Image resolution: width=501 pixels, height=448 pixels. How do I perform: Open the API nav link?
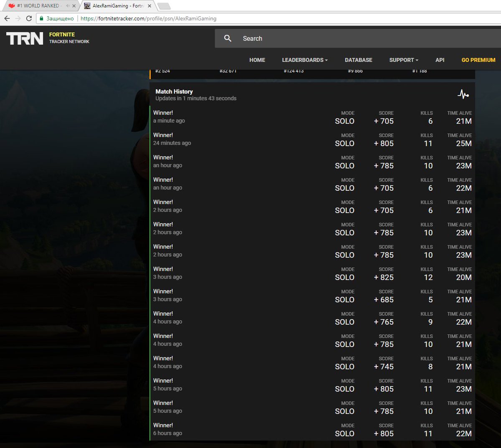point(440,60)
